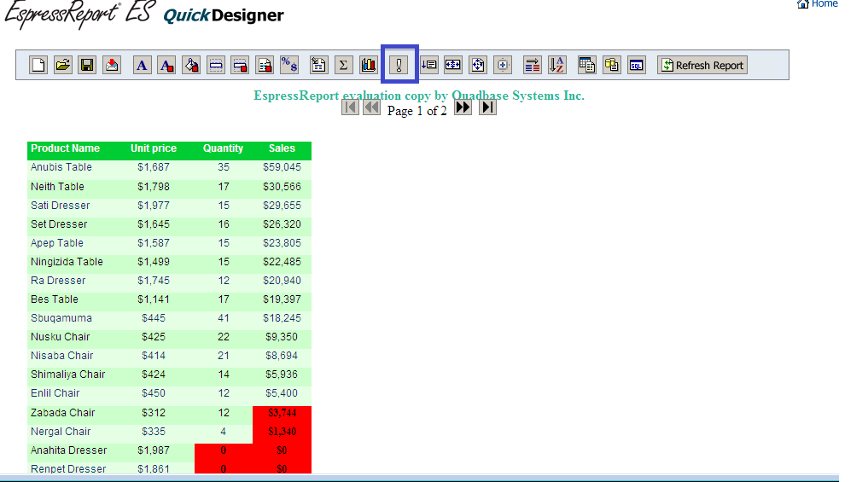Screen dimensions: 868x482
Task: Click the quantity 41 cell
Action: [x=223, y=319]
